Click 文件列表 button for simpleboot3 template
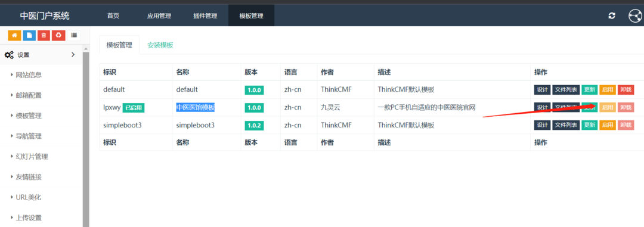 pos(566,125)
